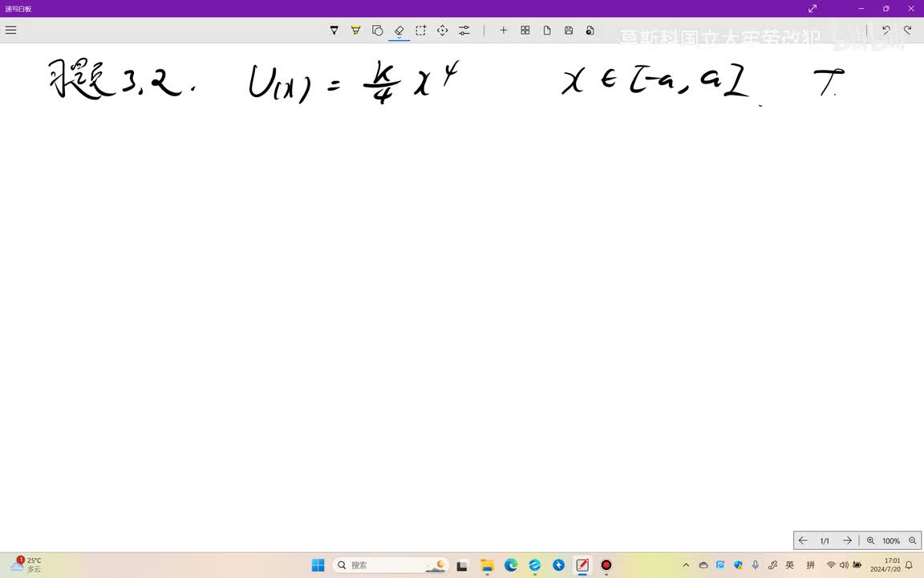The image size is (924, 578).
Task: Go to previous page arrow
Action: tap(803, 540)
